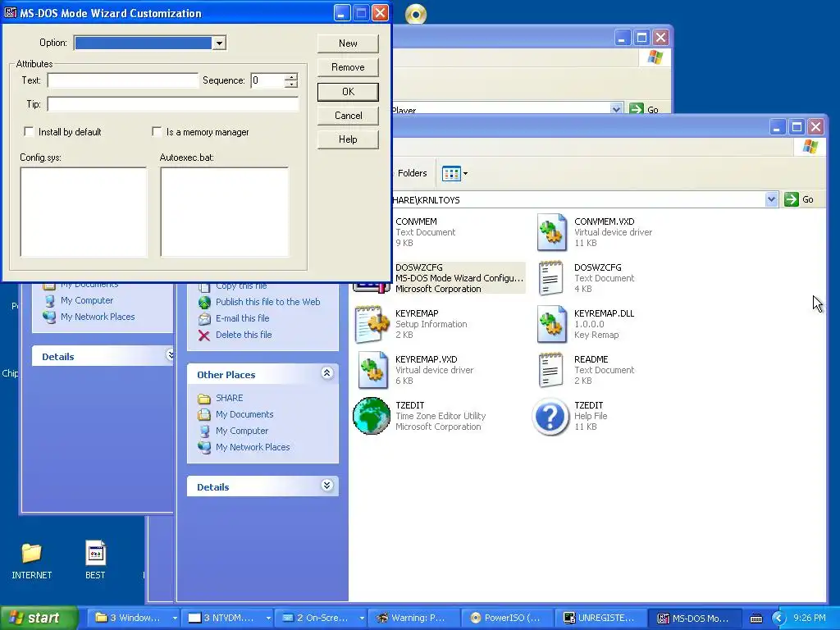Open the TZEDIT globe application icon
Viewport: 840px width, 630px height.
coord(372,416)
